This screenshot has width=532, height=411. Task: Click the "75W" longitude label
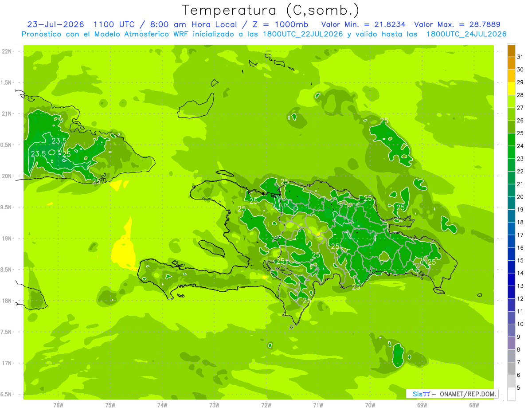click(110, 405)
